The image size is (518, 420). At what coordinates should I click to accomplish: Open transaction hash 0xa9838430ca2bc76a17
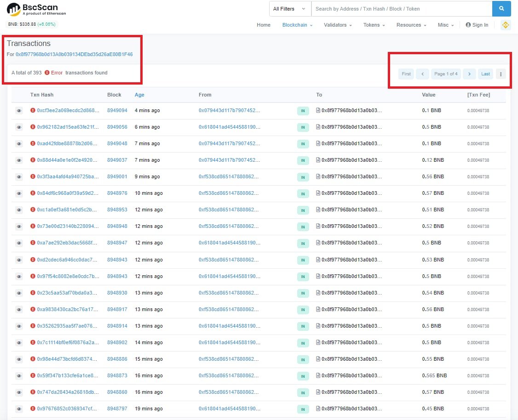67,309
